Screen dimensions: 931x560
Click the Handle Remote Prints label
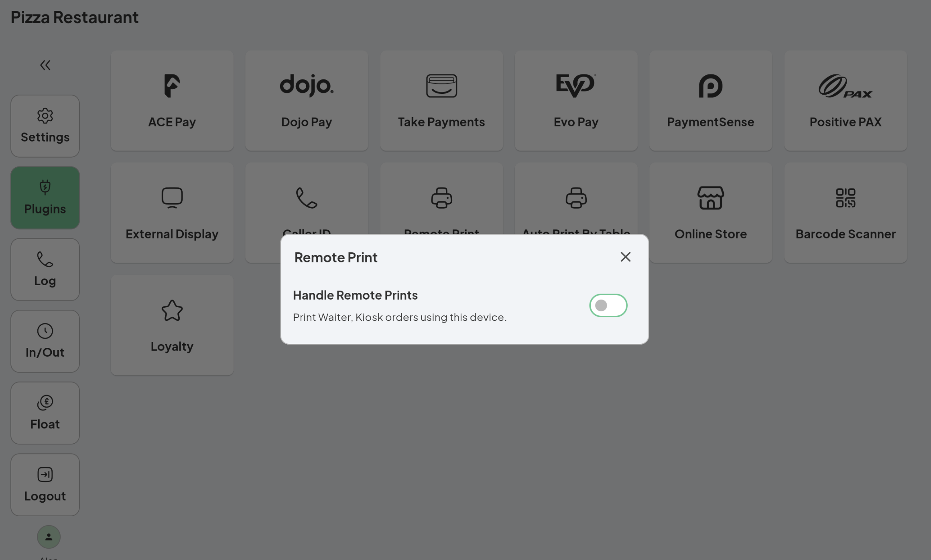click(x=355, y=295)
